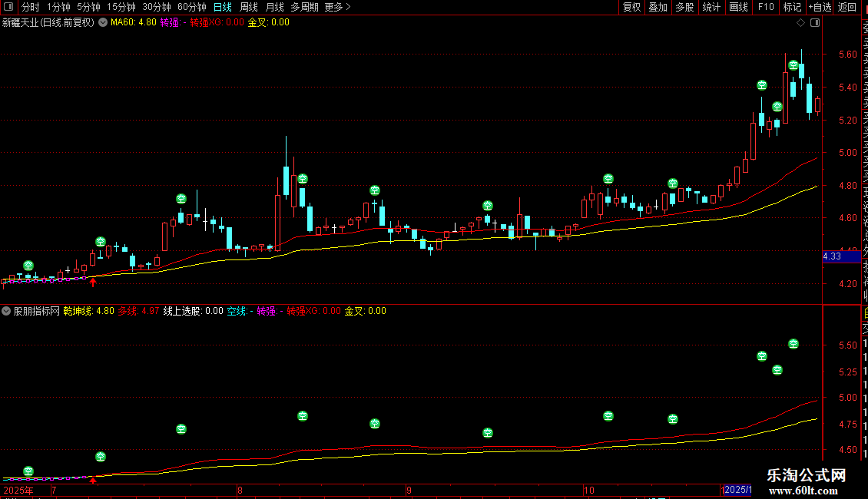Screen dimensions: 868x499
Task: Click the 5.60 price axis label
Action: point(847,55)
